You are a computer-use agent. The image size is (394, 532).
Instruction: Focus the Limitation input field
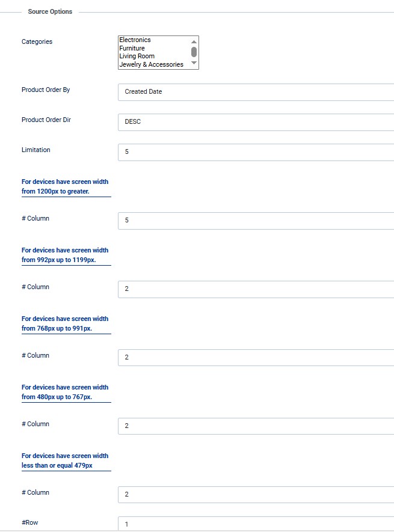256,152
